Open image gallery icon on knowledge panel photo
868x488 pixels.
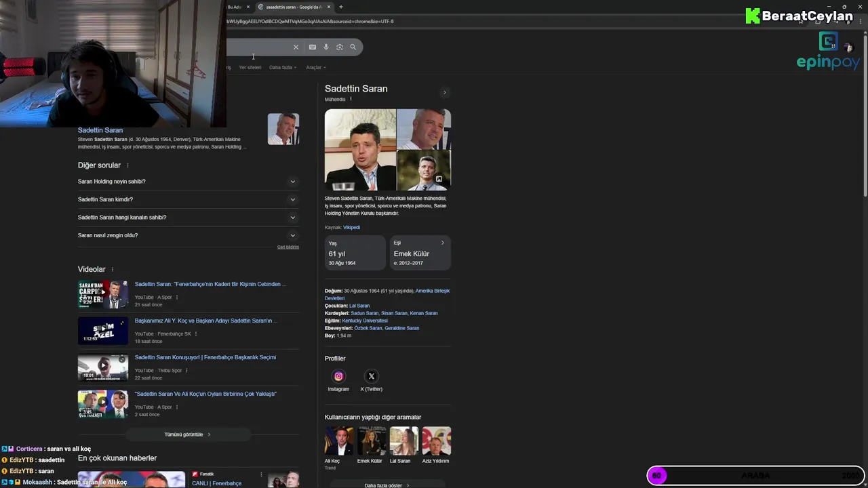pyautogui.click(x=439, y=180)
